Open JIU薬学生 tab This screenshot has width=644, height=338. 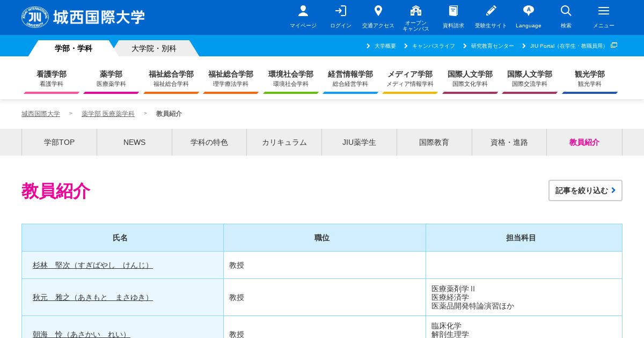tap(359, 142)
